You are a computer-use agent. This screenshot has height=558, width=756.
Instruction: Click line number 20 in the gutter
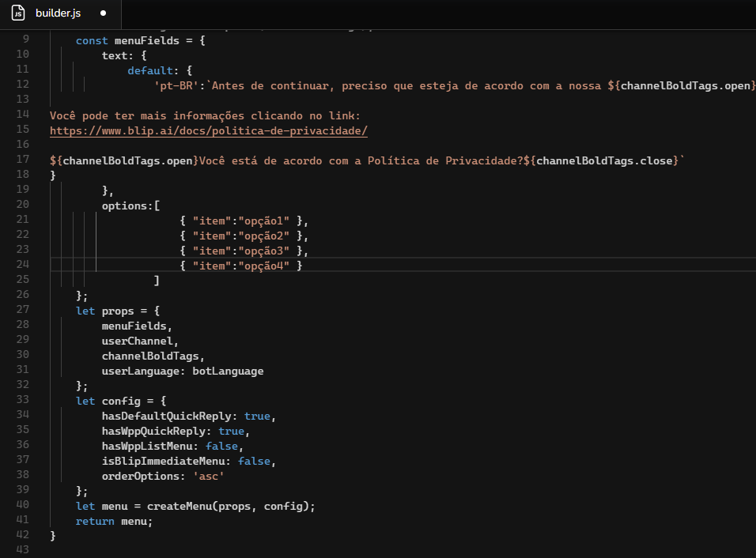[x=23, y=205]
